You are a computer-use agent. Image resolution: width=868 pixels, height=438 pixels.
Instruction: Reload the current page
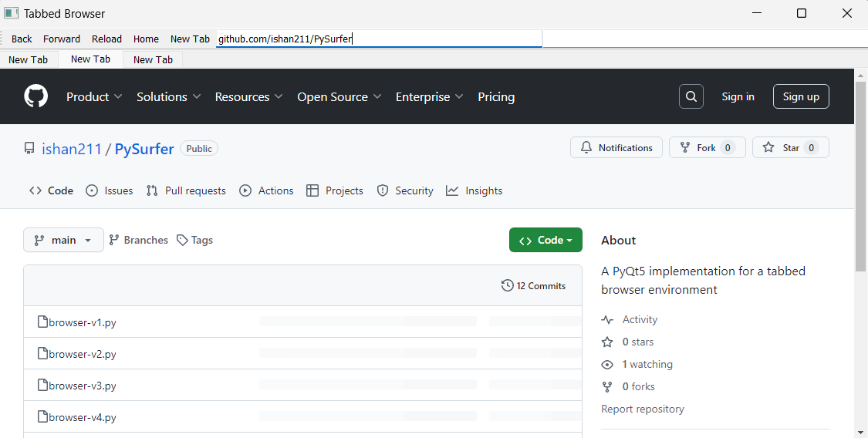[x=106, y=39]
